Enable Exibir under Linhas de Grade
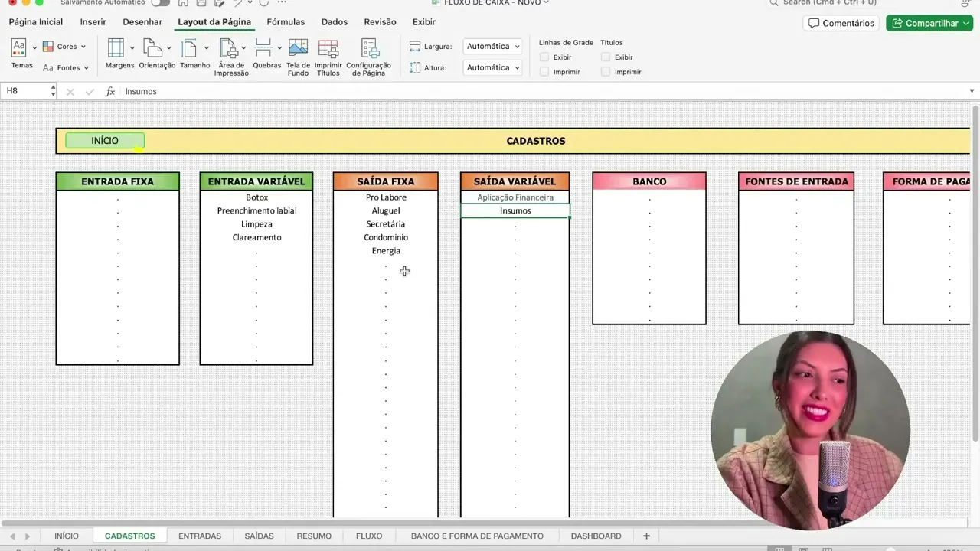 click(544, 57)
